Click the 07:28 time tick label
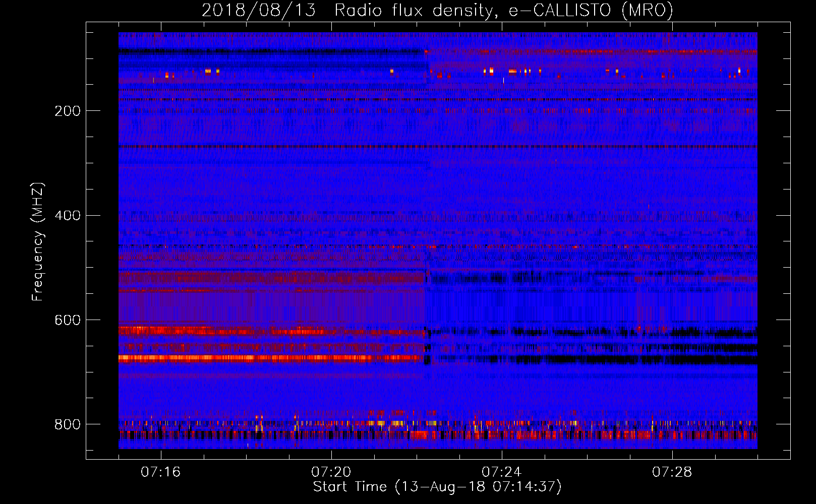 672,472
